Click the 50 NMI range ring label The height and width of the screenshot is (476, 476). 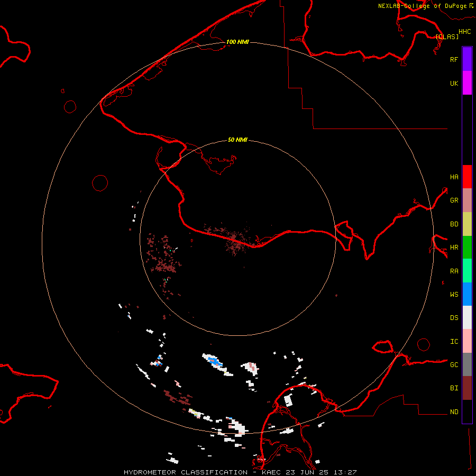click(x=237, y=140)
